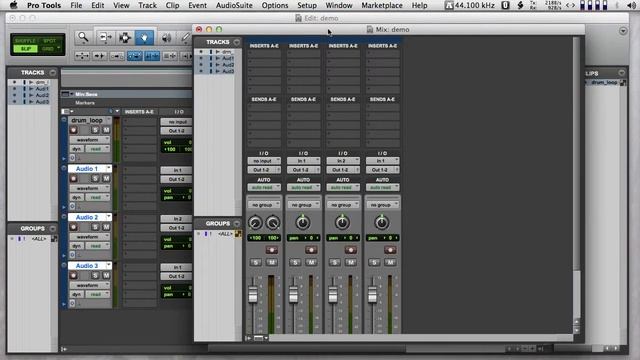Open Audio 1 automation mode selector showing read
This screenshot has height=360, width=640.
[97, 198]
